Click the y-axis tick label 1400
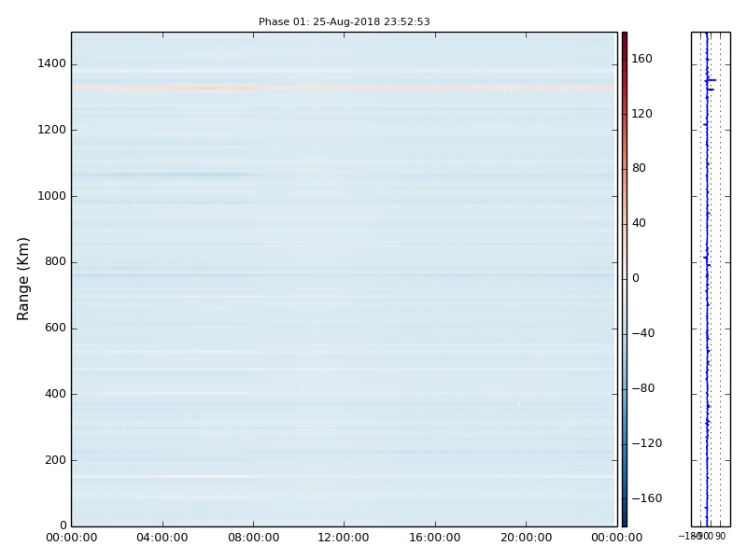The width and height of the screenshot is (747, 560). click(52, 63)
